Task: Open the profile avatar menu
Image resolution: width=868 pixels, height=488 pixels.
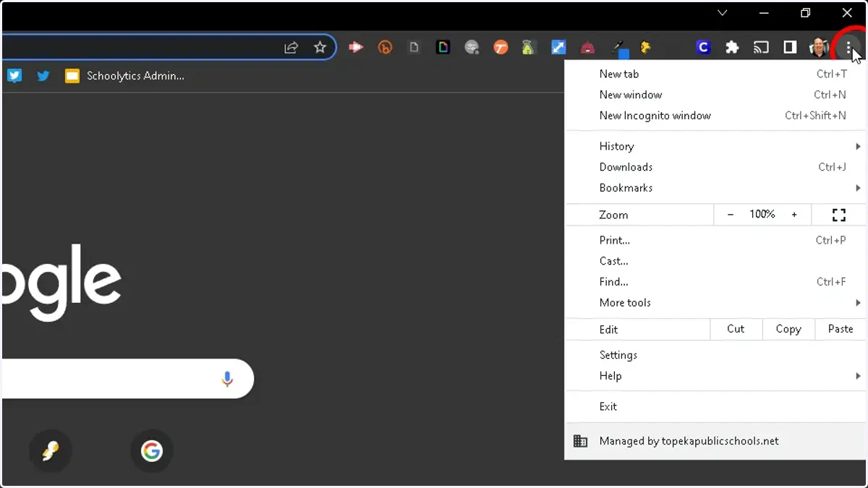Action: point(819,48)
